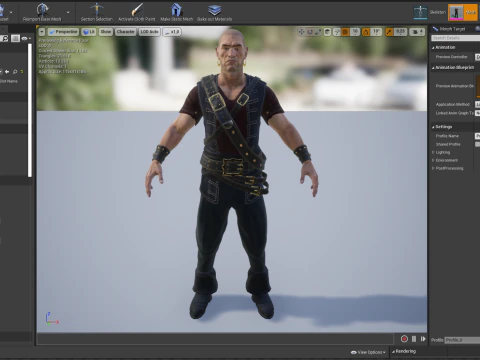Click the browse-to-asset magnifier icon
Screen dimensions: 480x360
pos(15,72)
